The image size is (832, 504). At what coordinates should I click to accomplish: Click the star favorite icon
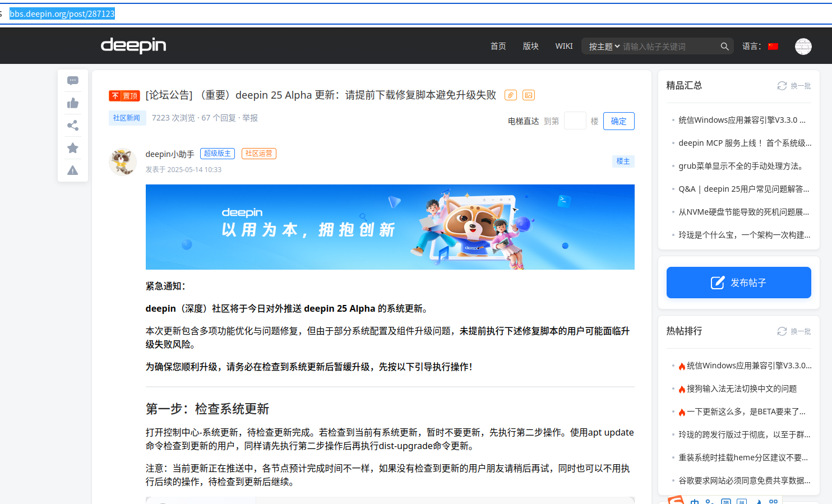(x=73, y=148)
